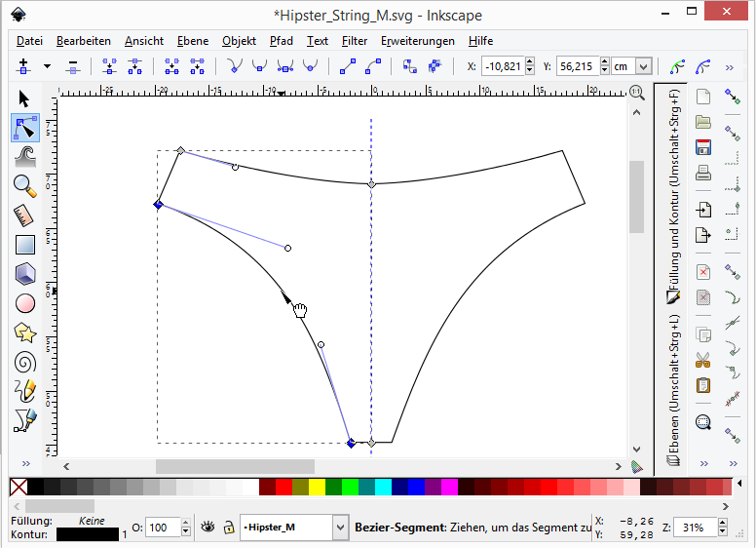Click the save document floppy icon
756x548 pixels.
[702, 147]
